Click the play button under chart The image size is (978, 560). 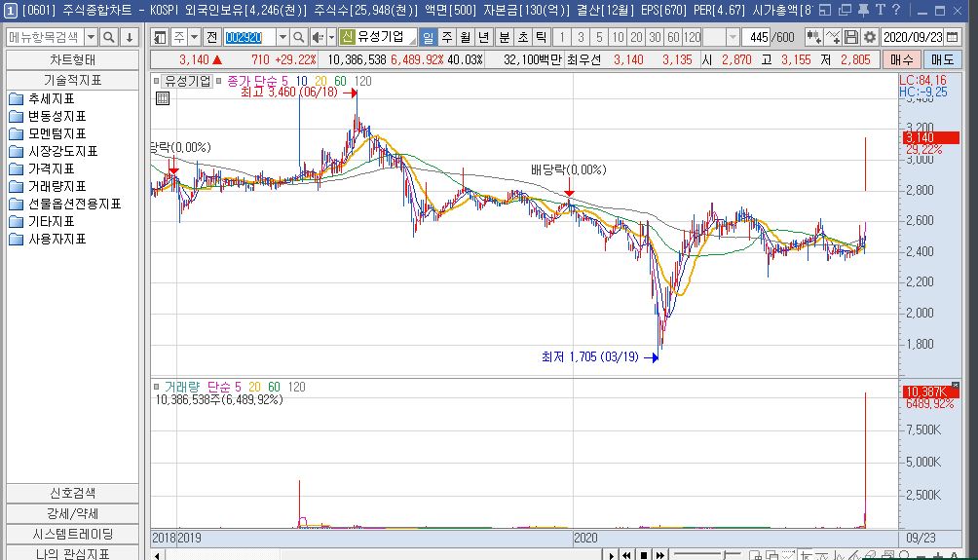point(610,555)
